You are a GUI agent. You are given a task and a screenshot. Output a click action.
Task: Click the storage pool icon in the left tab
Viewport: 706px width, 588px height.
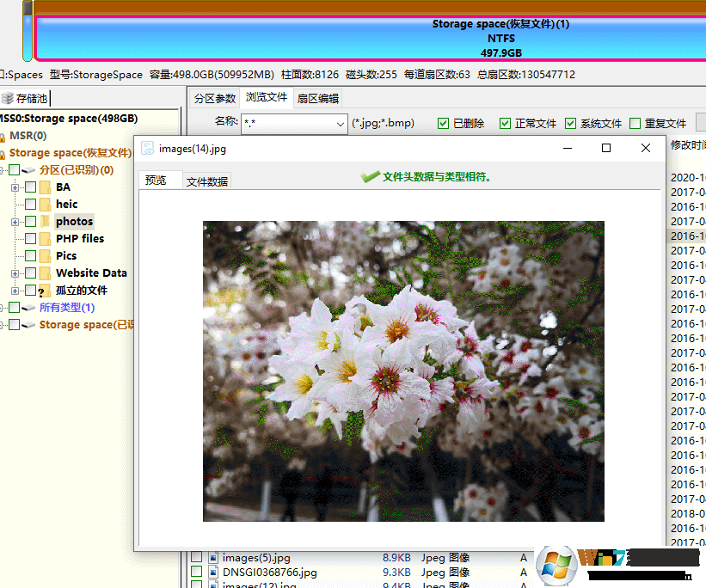(8, 98)
